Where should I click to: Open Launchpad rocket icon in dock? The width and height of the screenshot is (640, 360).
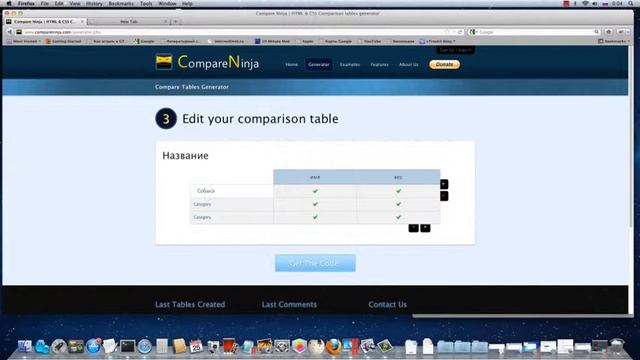point(59,347)
